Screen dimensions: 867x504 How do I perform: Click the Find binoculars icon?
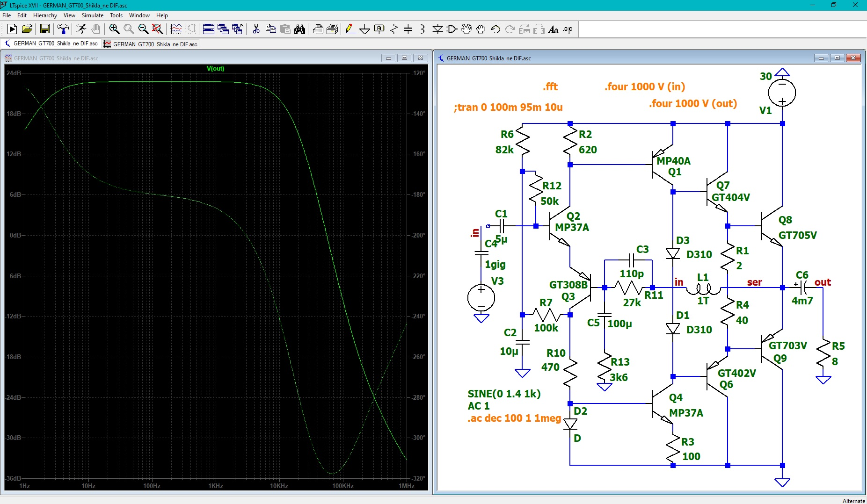pos(299,29)
